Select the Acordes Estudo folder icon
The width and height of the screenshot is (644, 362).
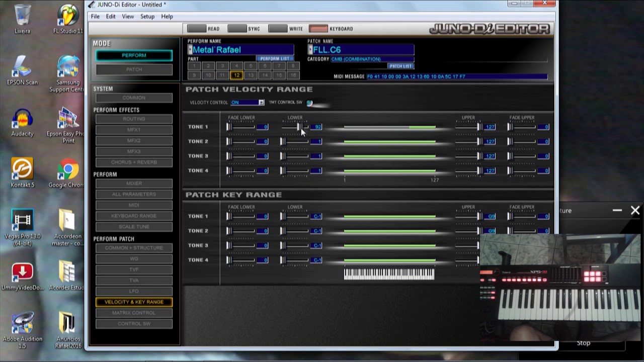pos(67,276)
